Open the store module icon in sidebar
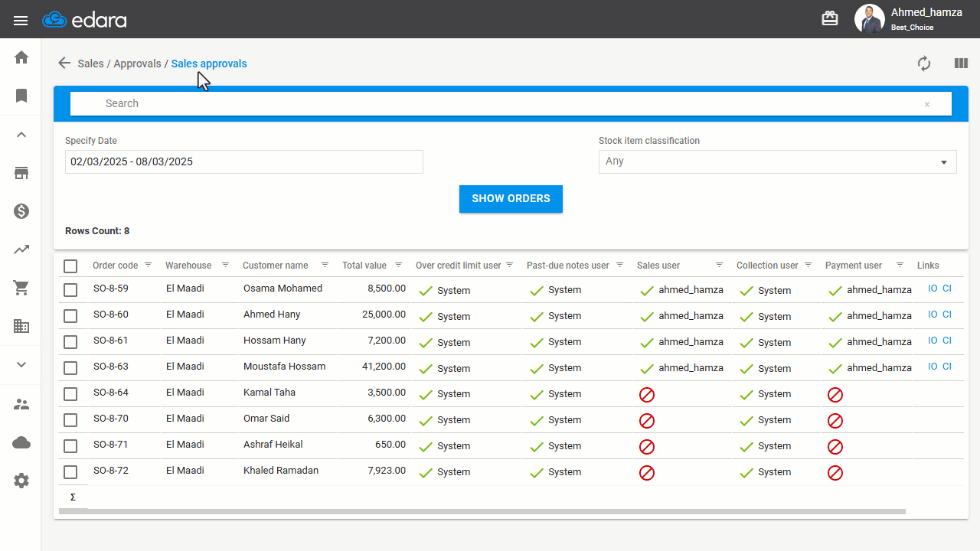Screen dimensions: 980x551 pyautogui.click(x=21, y=173)
